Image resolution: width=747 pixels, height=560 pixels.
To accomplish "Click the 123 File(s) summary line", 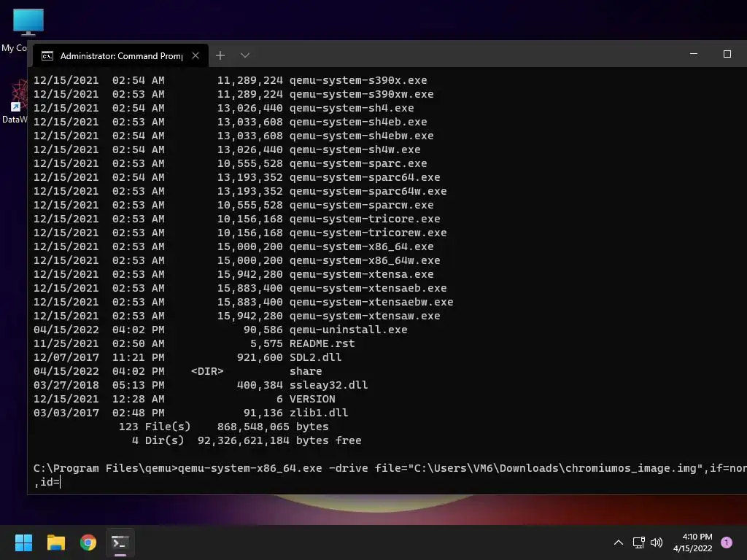I will pos(223,427).
